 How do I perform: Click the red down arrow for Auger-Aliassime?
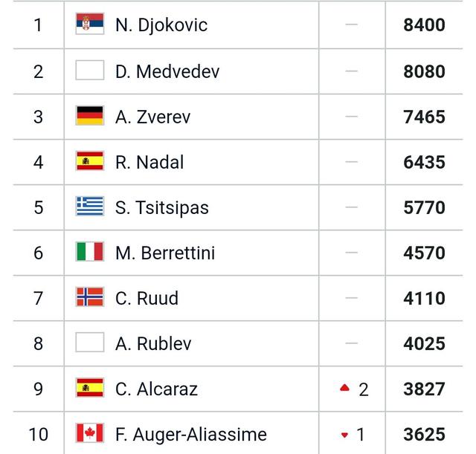344,435
